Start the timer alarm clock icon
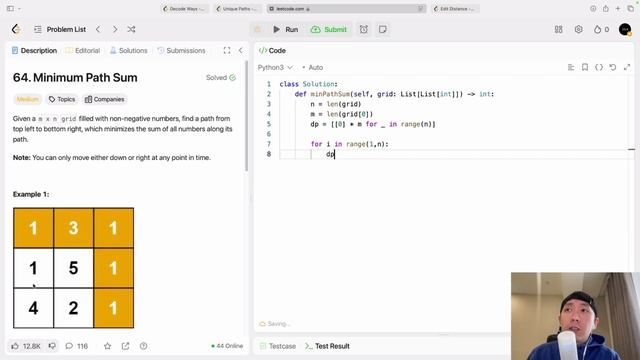 [364, 29]
